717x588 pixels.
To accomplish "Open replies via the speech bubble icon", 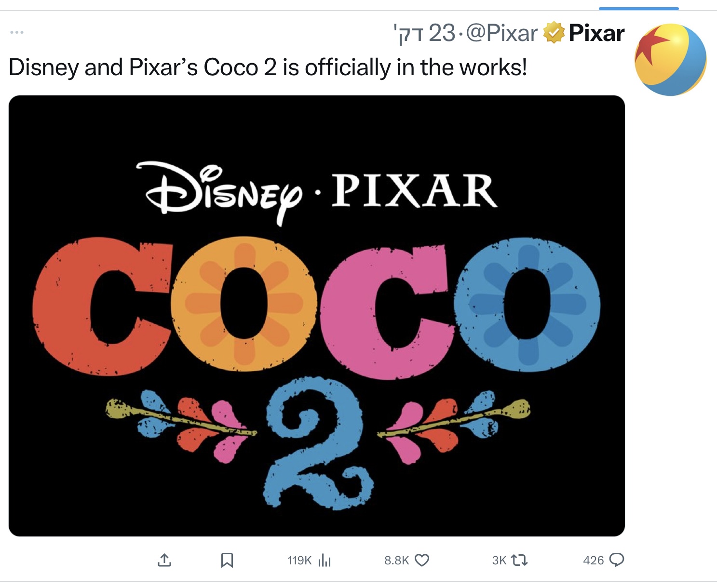I will 617,560.
